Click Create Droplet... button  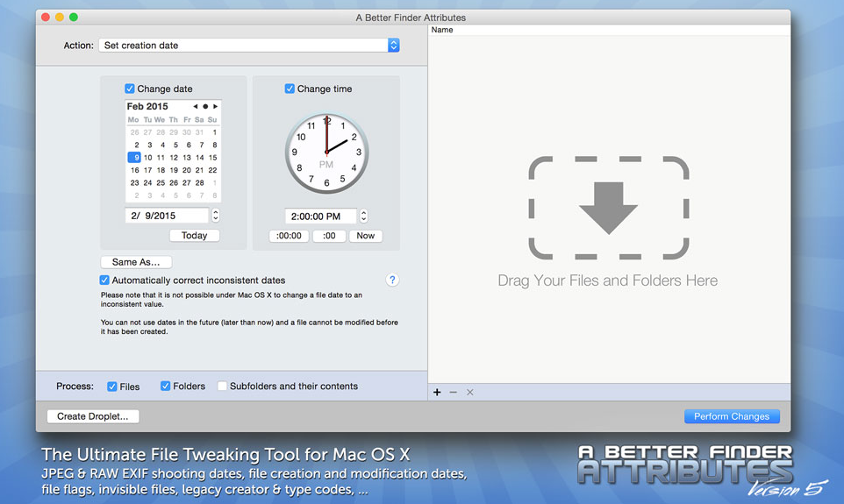coord(93,416)
